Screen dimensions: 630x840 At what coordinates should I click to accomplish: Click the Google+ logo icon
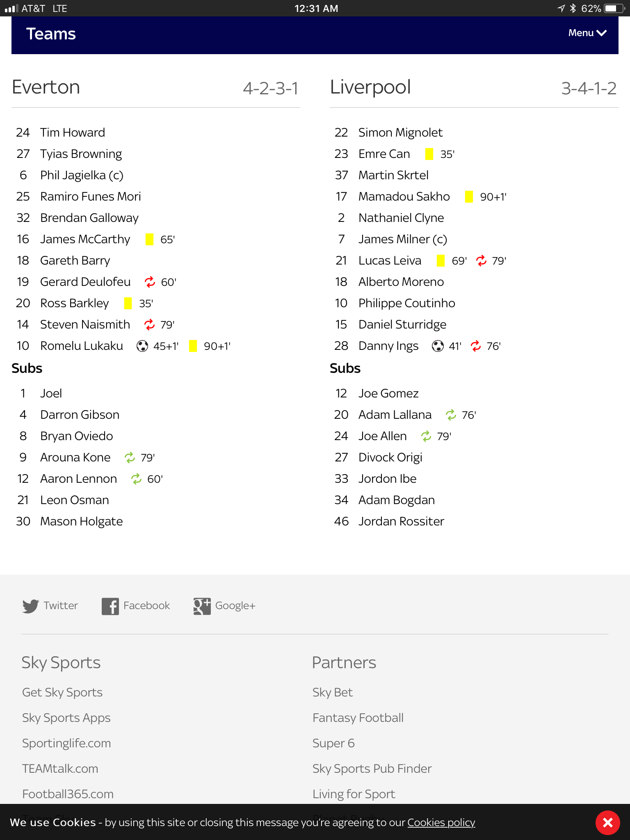(202, 606)
